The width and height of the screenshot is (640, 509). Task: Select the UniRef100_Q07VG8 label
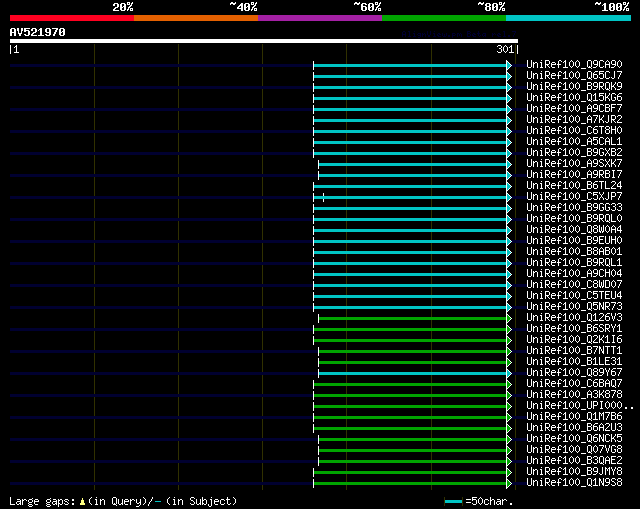click(574, 450)
